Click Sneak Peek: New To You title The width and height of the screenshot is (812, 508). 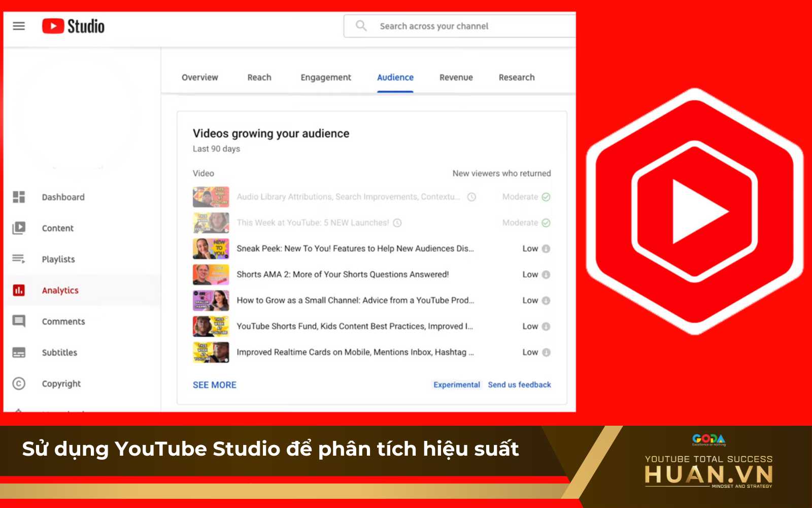(355, 248)
